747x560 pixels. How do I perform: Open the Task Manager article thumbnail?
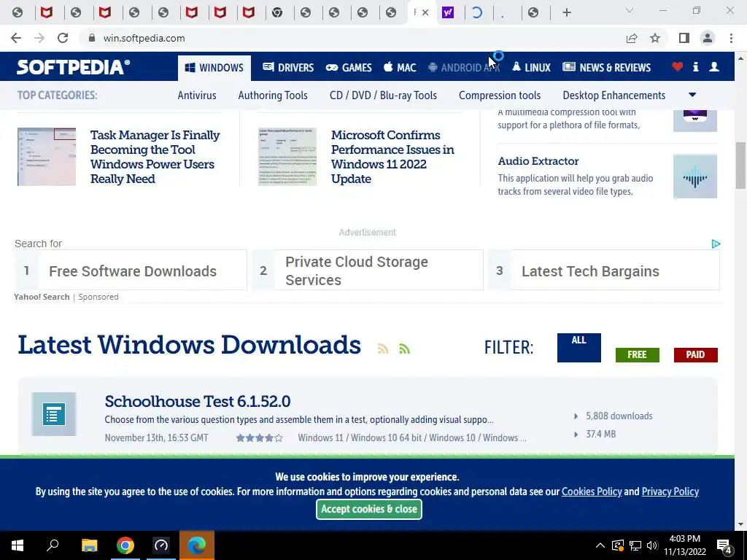(47, 157)
